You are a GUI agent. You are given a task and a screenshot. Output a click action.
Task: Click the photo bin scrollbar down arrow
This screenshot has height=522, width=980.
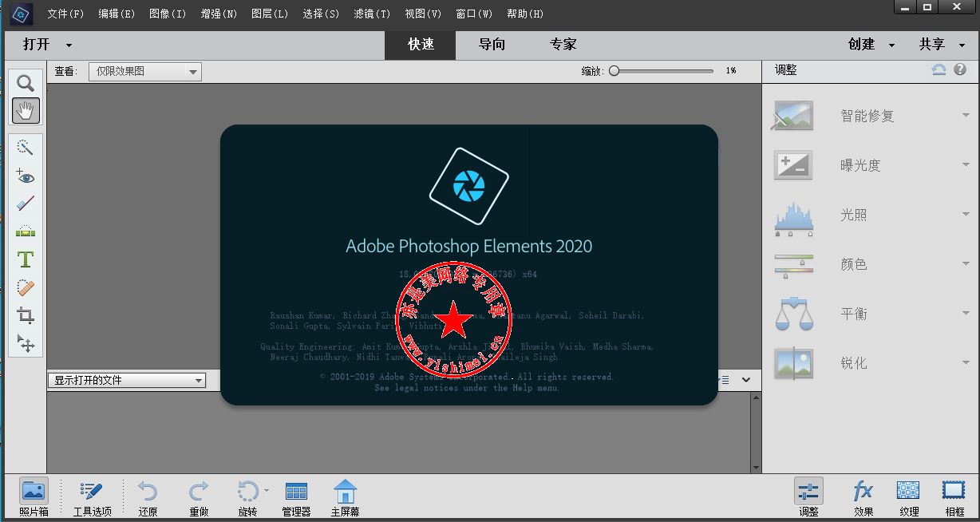click(x=756, y=468)
